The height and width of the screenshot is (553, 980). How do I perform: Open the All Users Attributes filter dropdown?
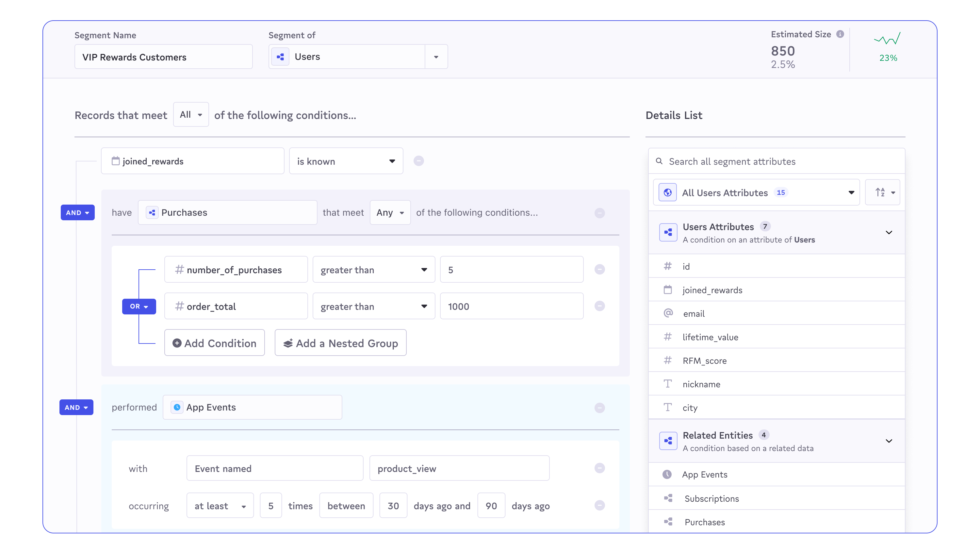pyautogui.click(x=756, y=193)
